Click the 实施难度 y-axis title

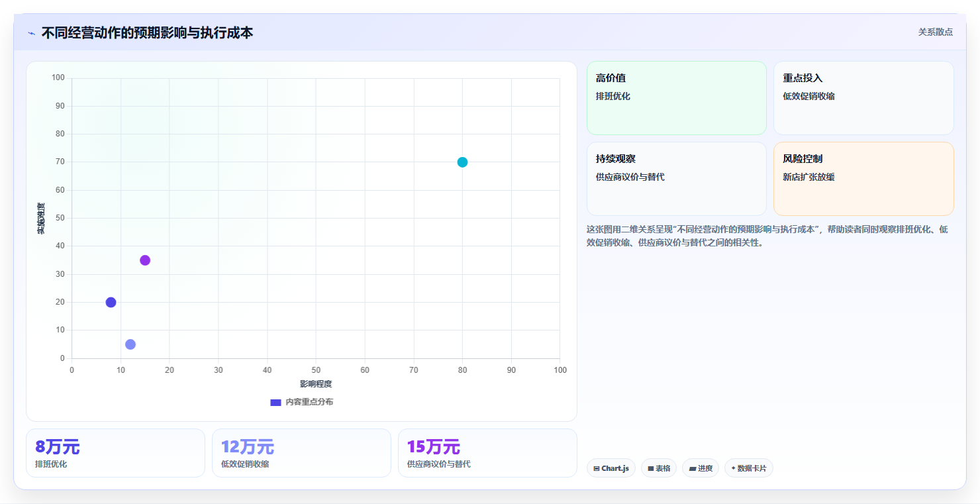pos(41,219)
